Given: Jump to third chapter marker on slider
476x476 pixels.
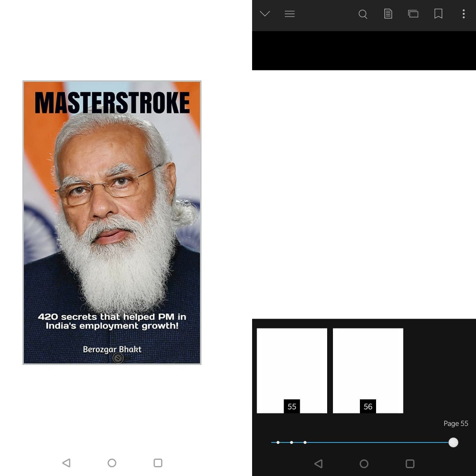Looking at the screenshot, I should point(305,442).
